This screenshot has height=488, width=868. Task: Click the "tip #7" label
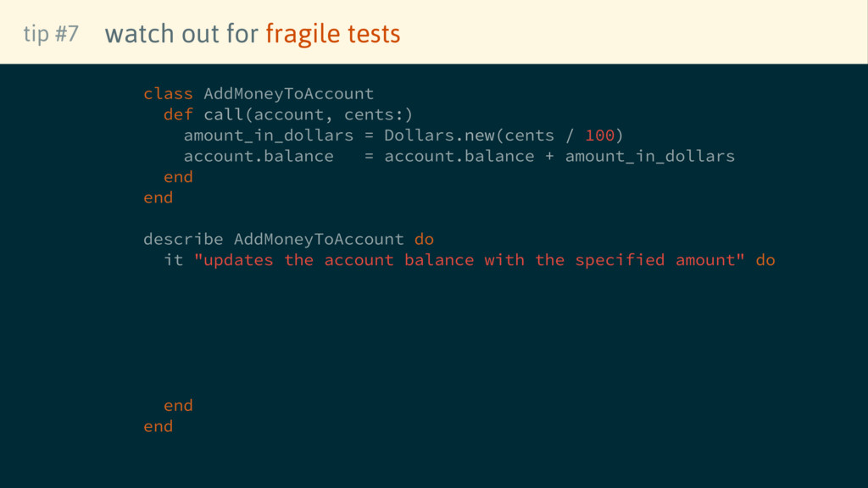coord(51,34)
